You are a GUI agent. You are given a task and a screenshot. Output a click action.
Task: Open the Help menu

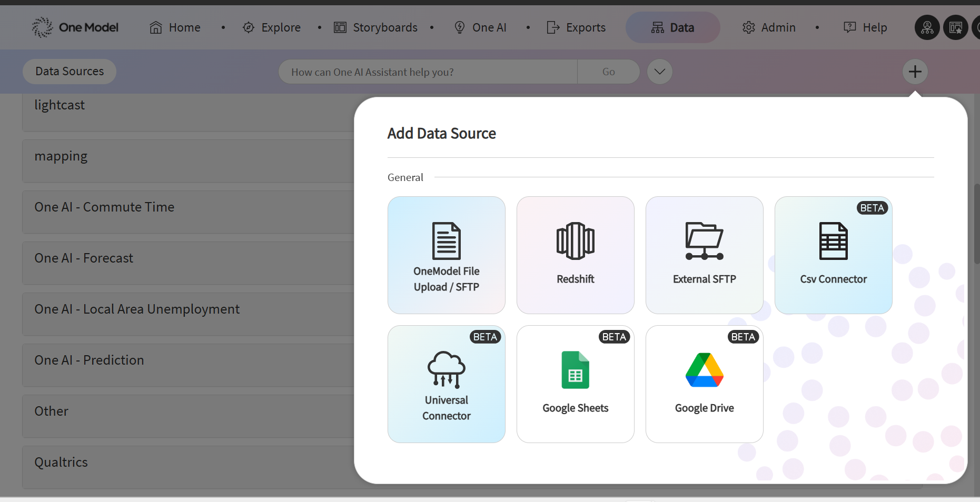[865, 27]
